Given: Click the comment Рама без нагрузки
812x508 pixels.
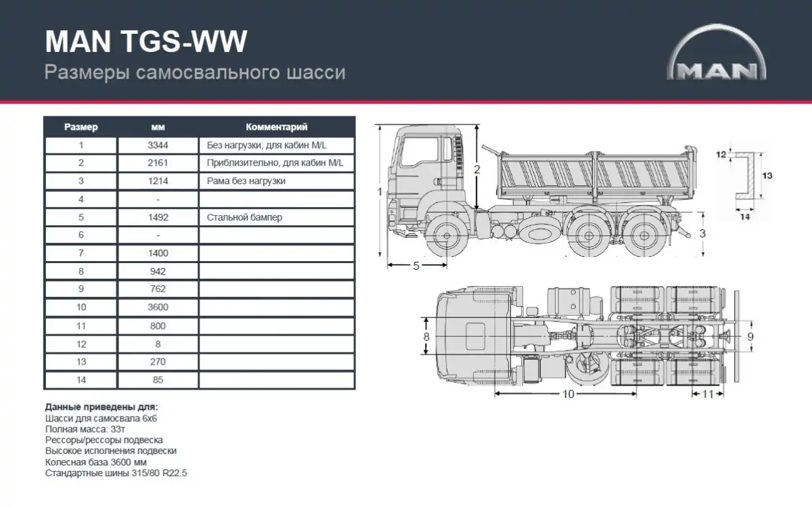Looking at the screenshot, I should [x=246, y=181].
